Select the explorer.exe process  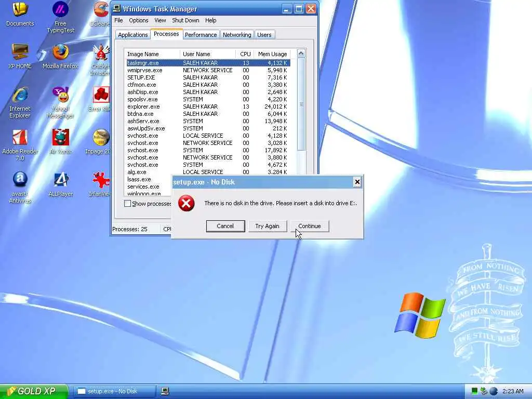pos(208,107)
